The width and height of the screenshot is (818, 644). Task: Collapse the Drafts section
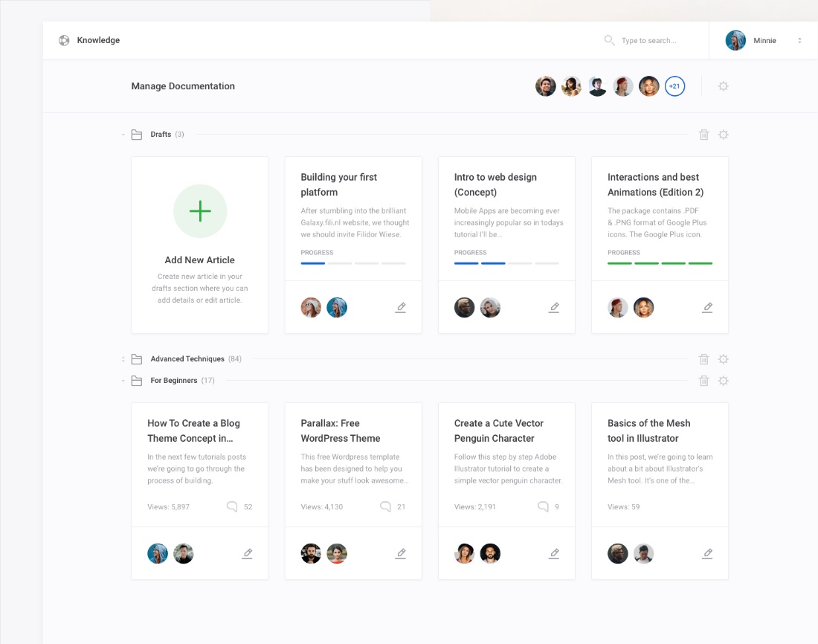coord(122,135)
